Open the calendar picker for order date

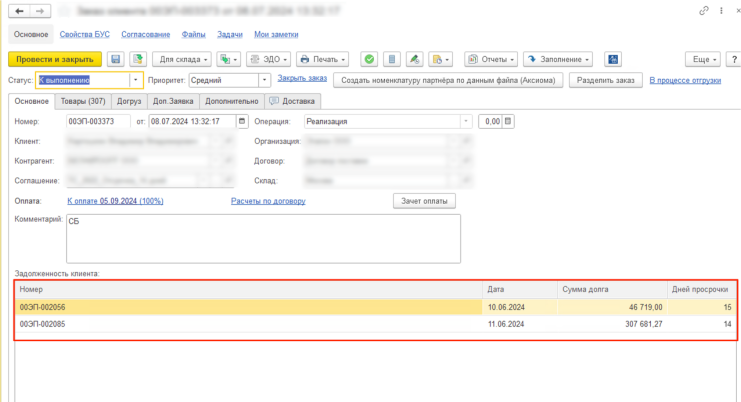[241, 121]
